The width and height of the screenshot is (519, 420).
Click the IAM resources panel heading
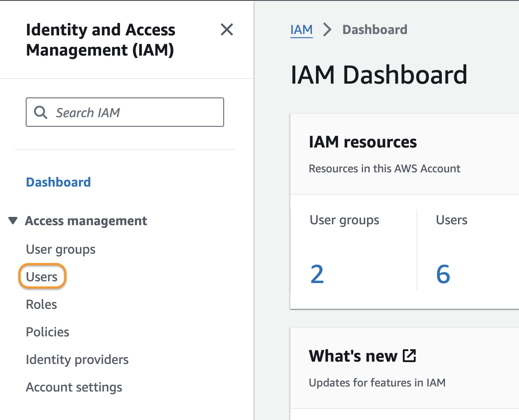click(363, 142)
